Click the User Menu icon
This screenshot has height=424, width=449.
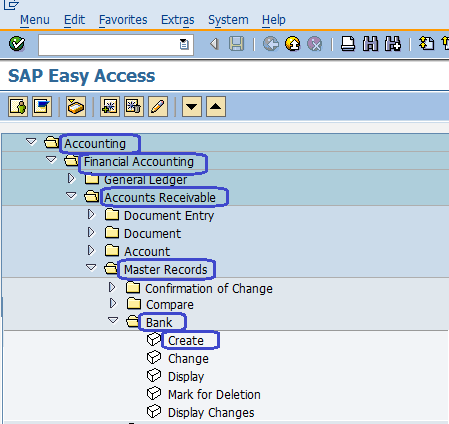click(x=18, y=107)
